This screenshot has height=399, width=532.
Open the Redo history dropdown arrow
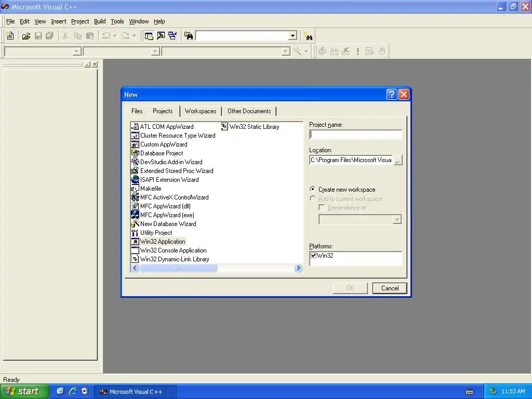[135, 36]
